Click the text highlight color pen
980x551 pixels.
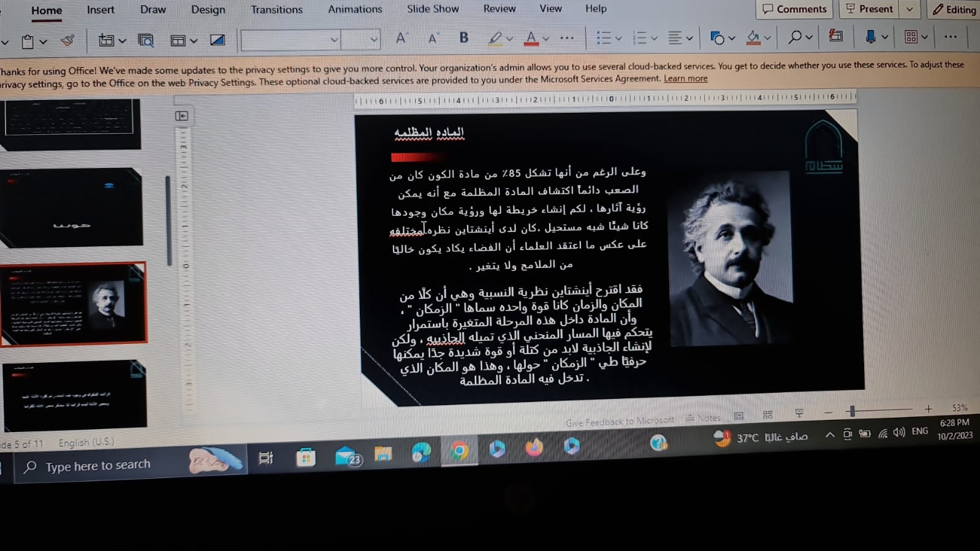[495, 39]
